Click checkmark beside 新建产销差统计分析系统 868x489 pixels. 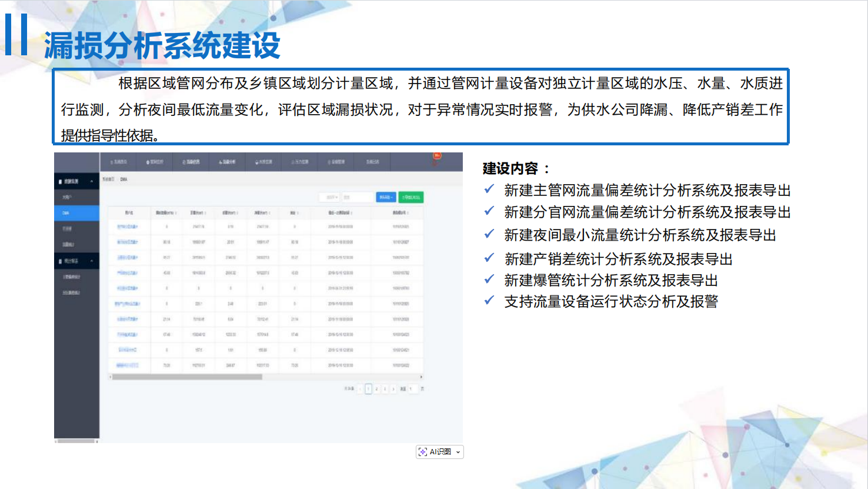click(489, 258)
